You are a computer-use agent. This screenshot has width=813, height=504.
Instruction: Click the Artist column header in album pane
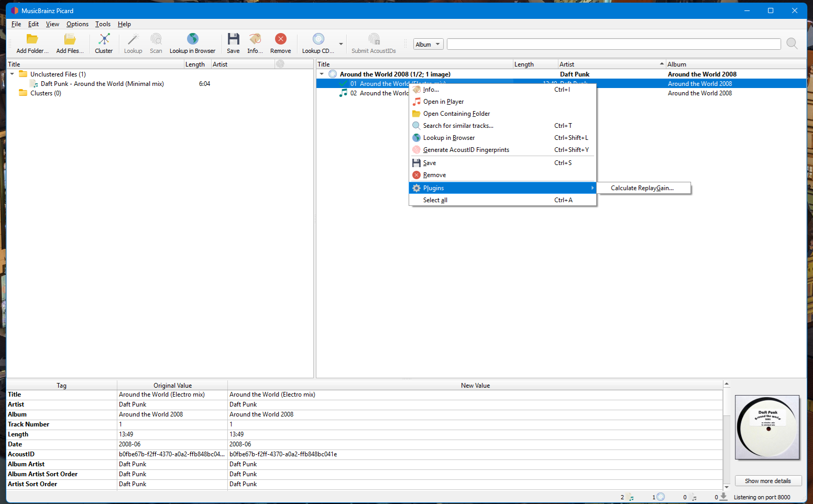click(567, 64)
